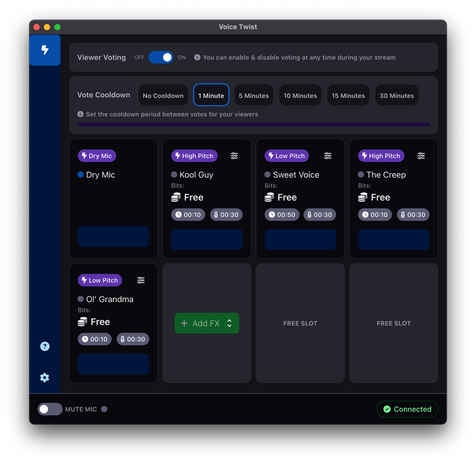Set vote cooldown to 10 Minutes
Screen dimensions: 476x463
pos(300,95)
